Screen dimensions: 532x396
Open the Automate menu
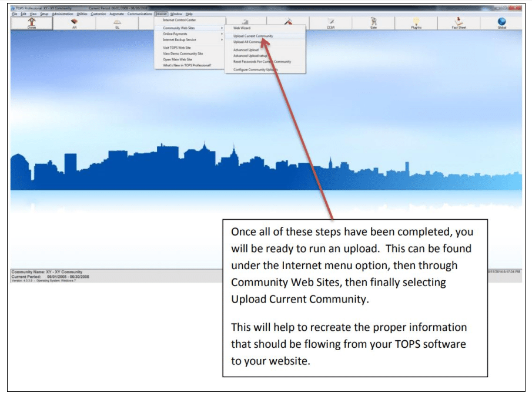point(117,14)
